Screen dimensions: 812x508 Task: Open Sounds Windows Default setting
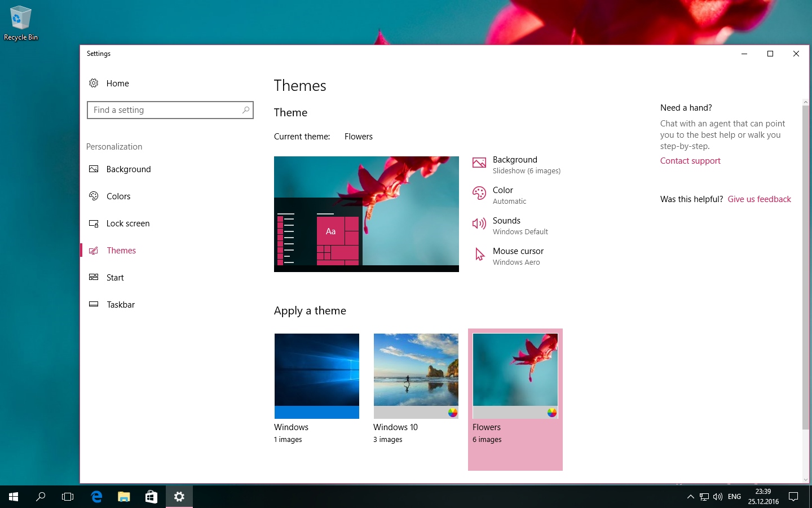pos(510,226)
